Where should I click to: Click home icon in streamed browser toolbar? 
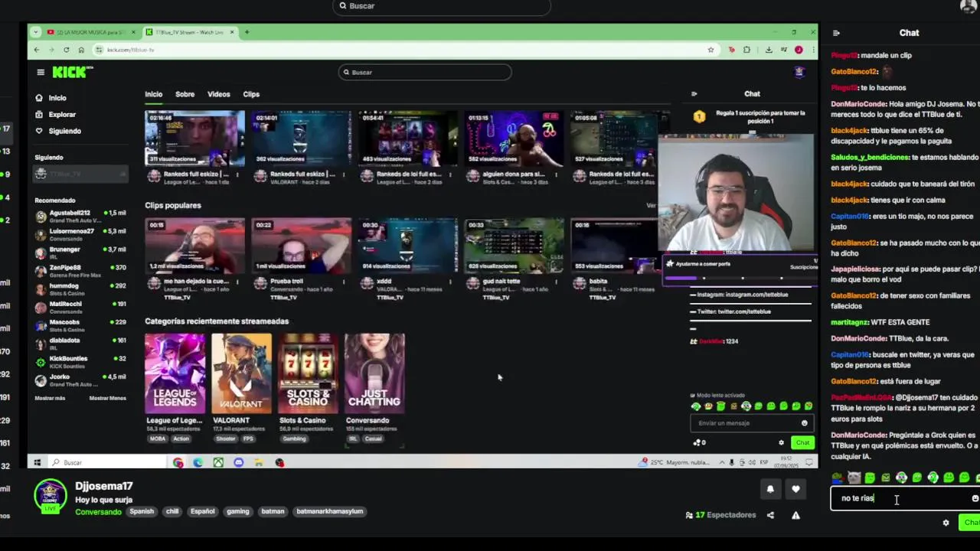tap(81, 50)
